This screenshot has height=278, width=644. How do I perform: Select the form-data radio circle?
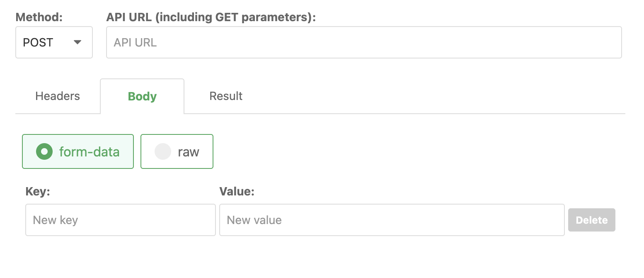[x=44, y=152]
